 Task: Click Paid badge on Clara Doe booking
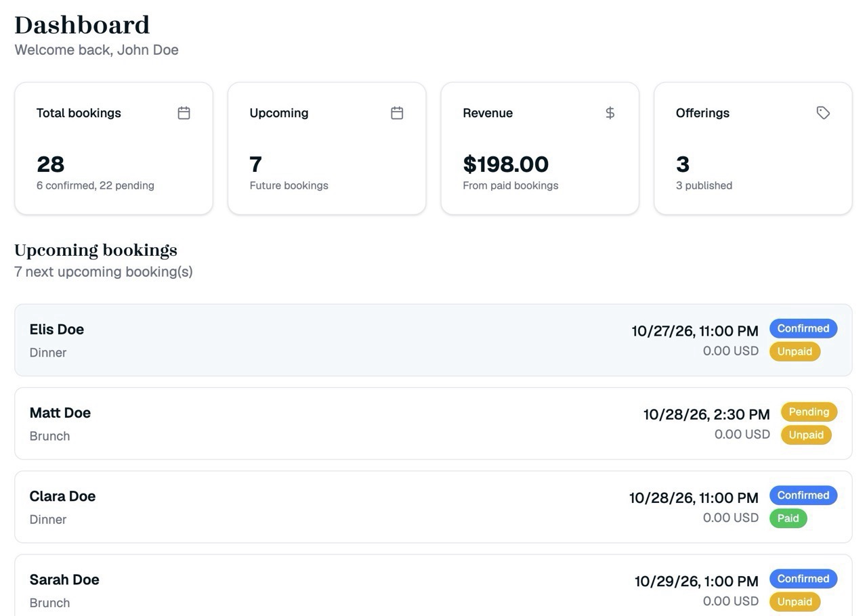(x=788, y=518)
